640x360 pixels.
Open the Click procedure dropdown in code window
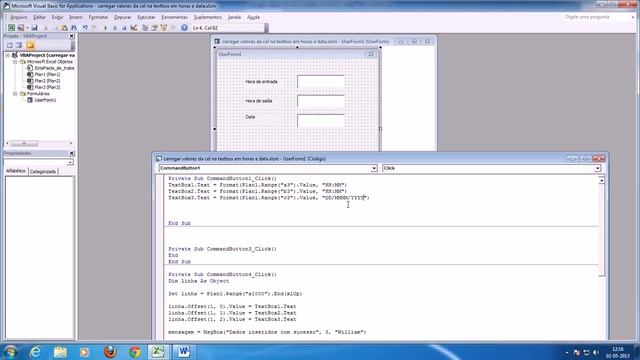(x=598, y=168)
